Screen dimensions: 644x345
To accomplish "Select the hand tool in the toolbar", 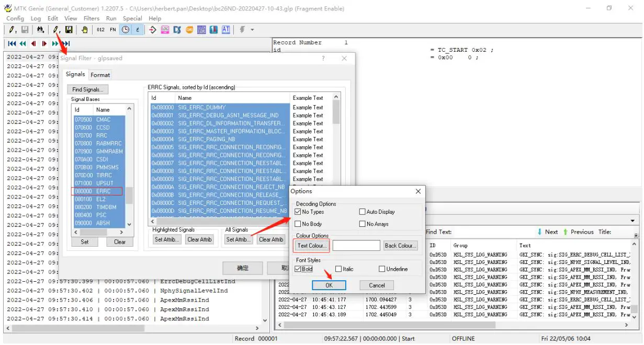I will (84, 29).
